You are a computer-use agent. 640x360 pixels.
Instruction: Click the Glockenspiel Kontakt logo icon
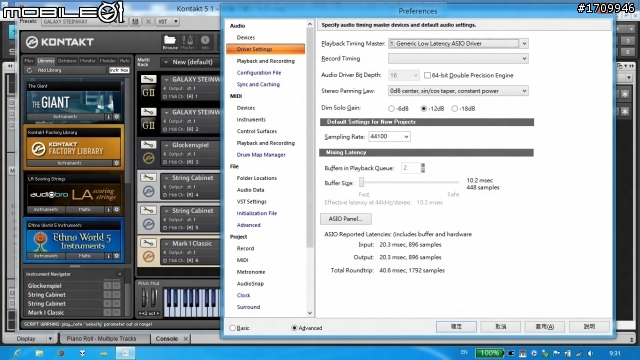[x=148, y=158]
